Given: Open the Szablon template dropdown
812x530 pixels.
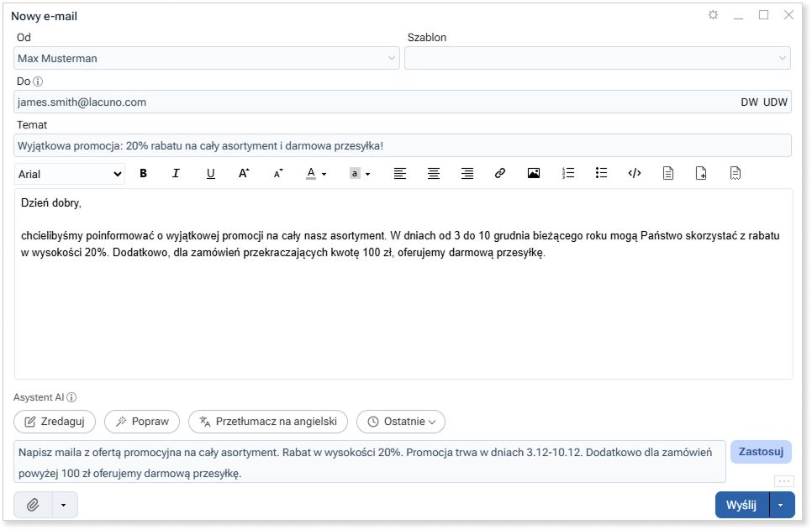Looking at the screenshot, I should 597,58.
